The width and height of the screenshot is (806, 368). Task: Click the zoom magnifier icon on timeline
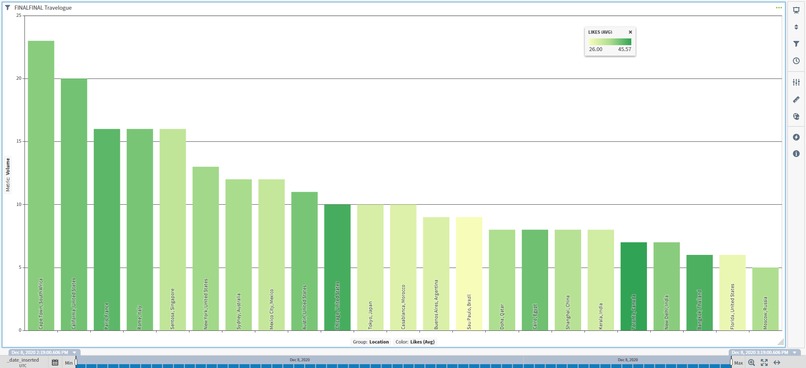pos(752,362)
